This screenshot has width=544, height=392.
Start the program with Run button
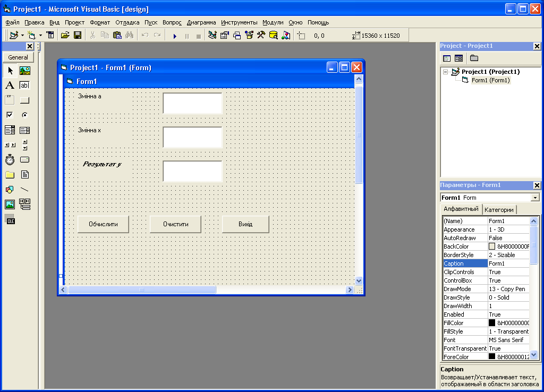click(x=175, y=36)
